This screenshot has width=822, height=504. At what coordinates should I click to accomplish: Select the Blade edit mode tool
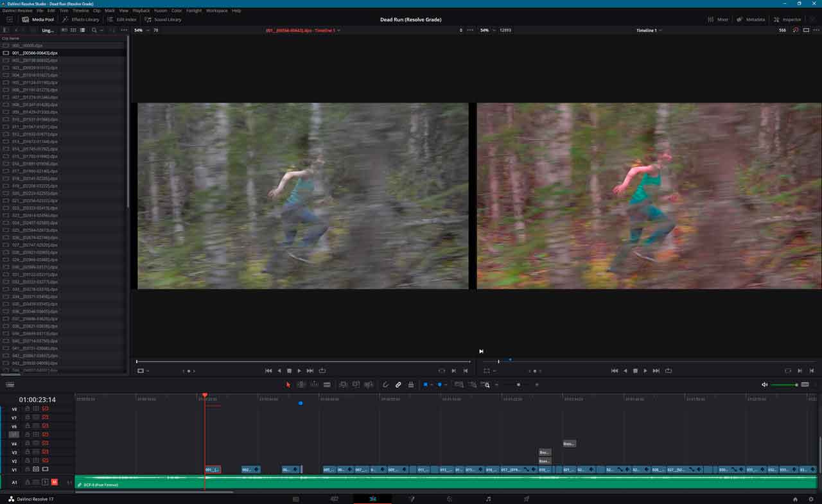(327, 385)
